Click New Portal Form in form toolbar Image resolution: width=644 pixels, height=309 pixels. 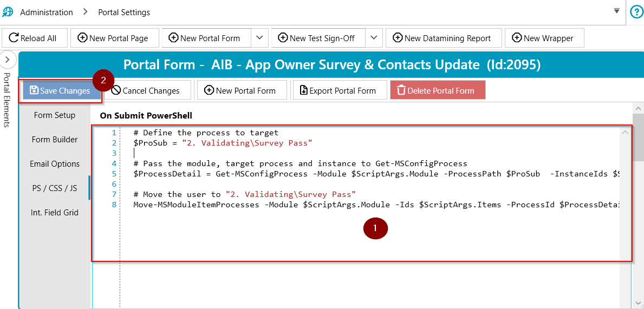[x=242, y=90]
